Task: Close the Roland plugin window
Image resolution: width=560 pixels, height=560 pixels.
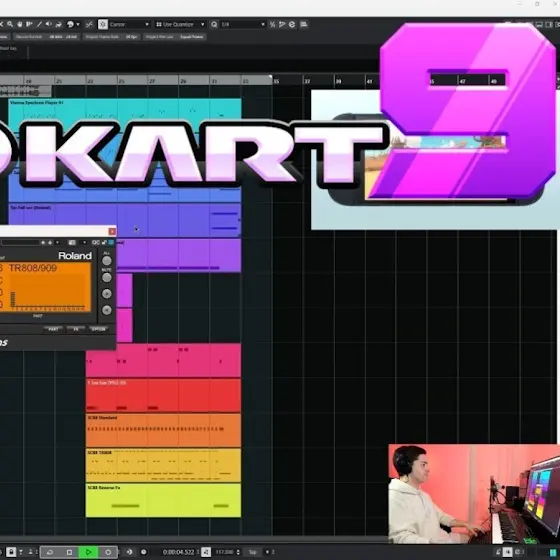Action: click(x=112, y=231)
